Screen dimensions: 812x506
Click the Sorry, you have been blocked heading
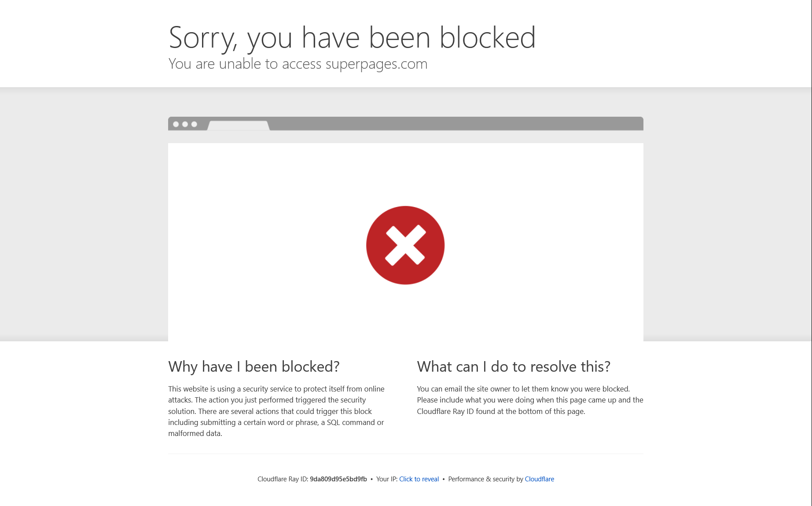[x=352, y=38]
